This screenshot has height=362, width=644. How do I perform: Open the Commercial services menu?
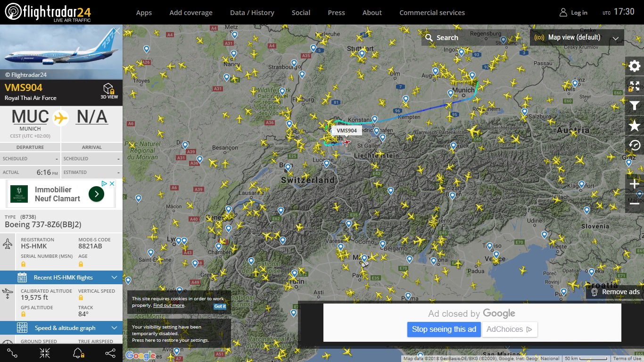432,13
